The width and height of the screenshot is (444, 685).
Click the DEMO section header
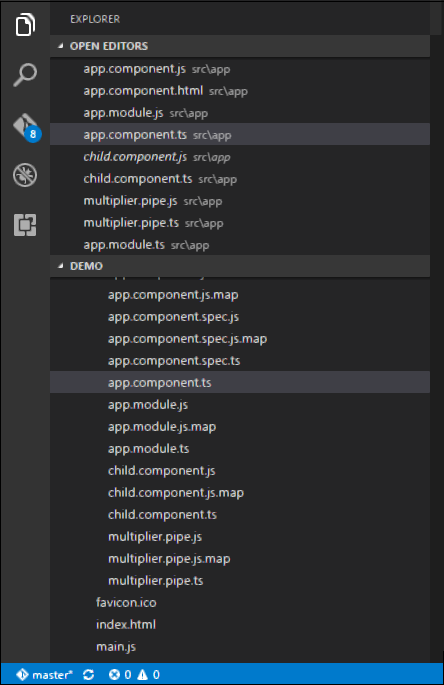coord(240,266)
